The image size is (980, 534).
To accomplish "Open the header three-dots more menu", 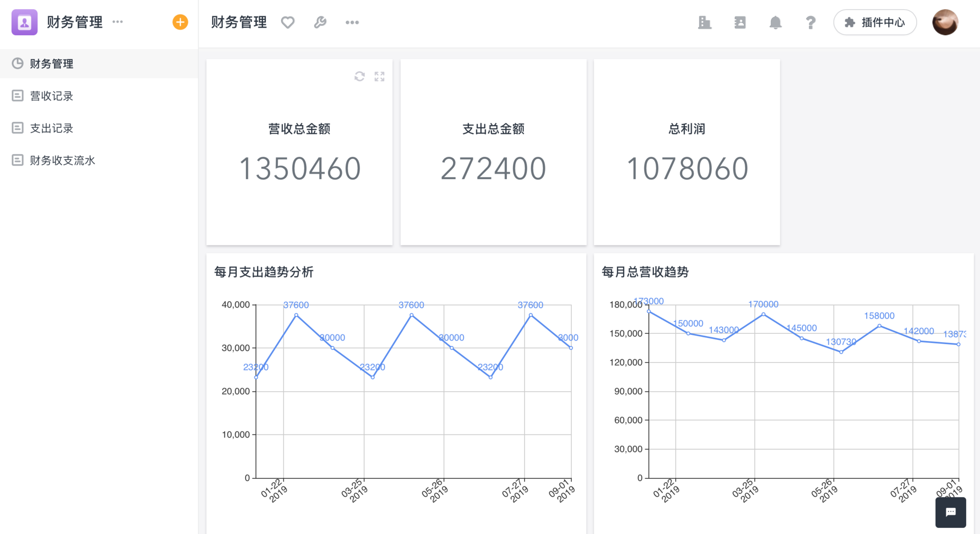I will click(352, 22).
